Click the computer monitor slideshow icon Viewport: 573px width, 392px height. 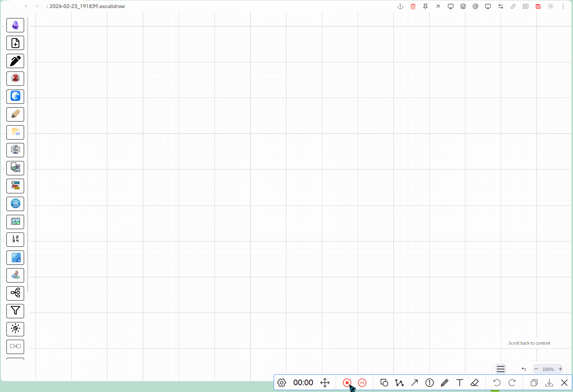point(15,150)
